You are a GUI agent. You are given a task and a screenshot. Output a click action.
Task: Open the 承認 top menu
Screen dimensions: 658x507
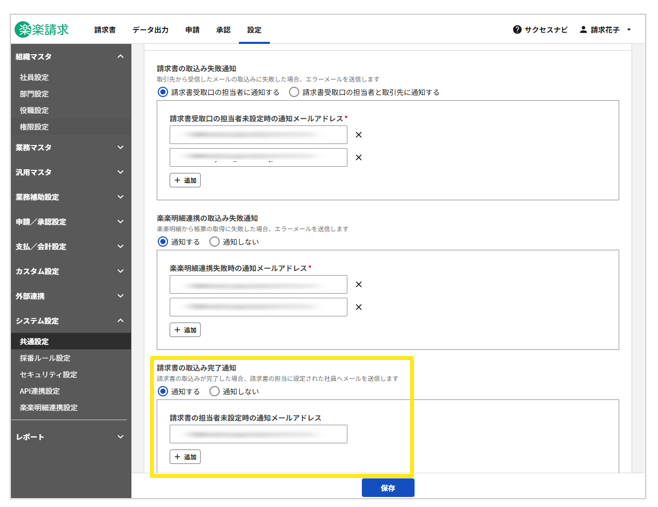(223, 30)
